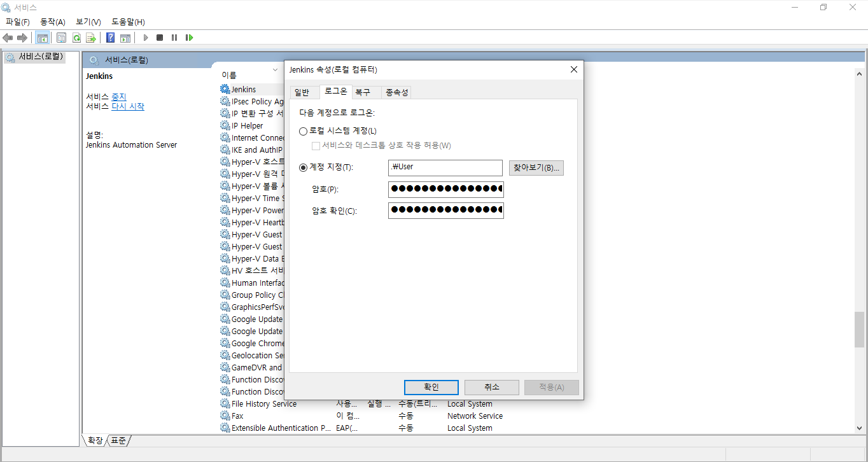Screen dimensions: 868x462
Task: Open the Properties toolbar icon
Action: click(x=62, y=38)
